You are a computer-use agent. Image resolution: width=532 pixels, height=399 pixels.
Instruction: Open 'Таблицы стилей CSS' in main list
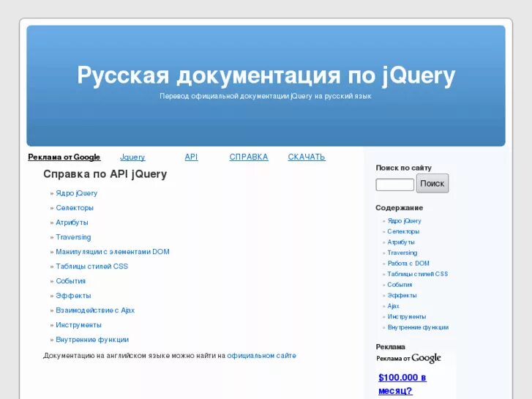point(92,266)
